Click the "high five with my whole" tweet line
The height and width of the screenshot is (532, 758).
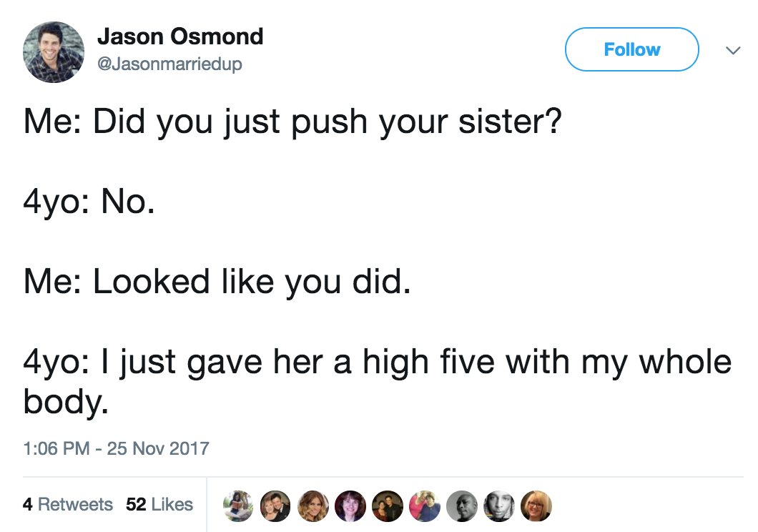[377, 363]
